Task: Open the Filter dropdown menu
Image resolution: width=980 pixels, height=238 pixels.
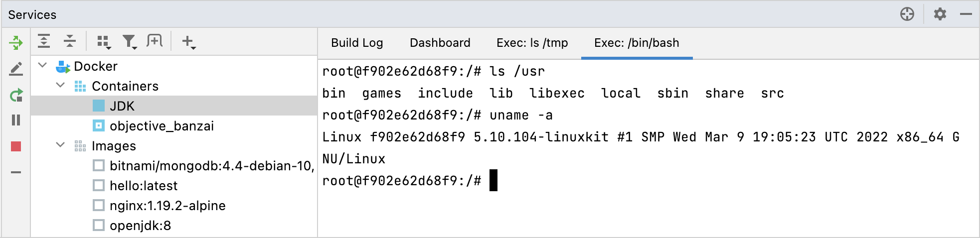Action: tap(130, 42)
